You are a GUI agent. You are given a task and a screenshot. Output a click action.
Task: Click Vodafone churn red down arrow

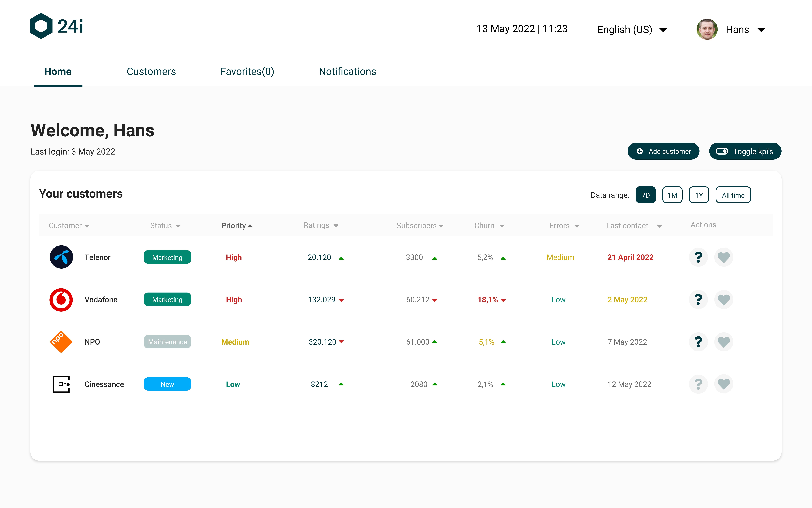pyautogui.click(x=503, y=300)
